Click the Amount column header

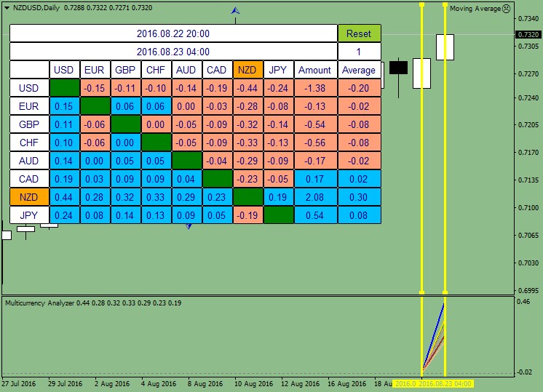click(315, 70)
